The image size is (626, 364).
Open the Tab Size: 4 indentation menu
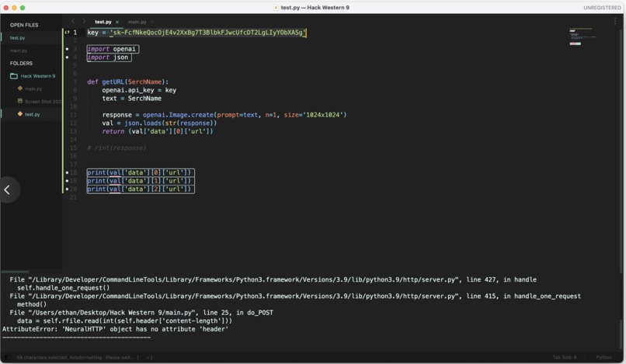pyautogui.click(x=565, y=357)
